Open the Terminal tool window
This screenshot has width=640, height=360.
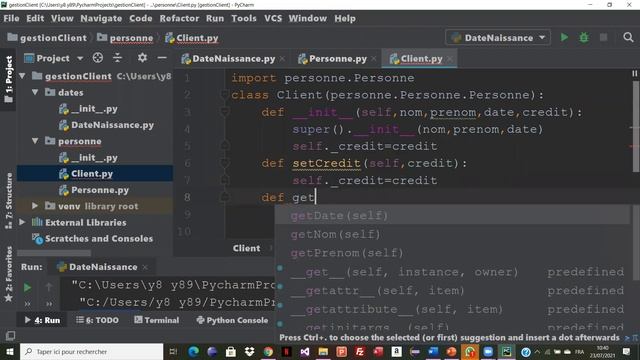click(x=157, y=320)
